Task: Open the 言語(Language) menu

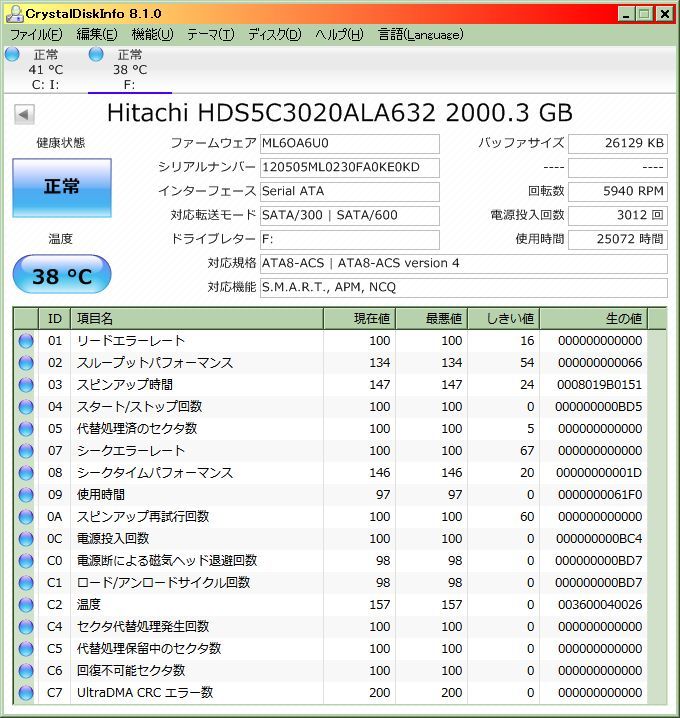Action: (421, 34)
